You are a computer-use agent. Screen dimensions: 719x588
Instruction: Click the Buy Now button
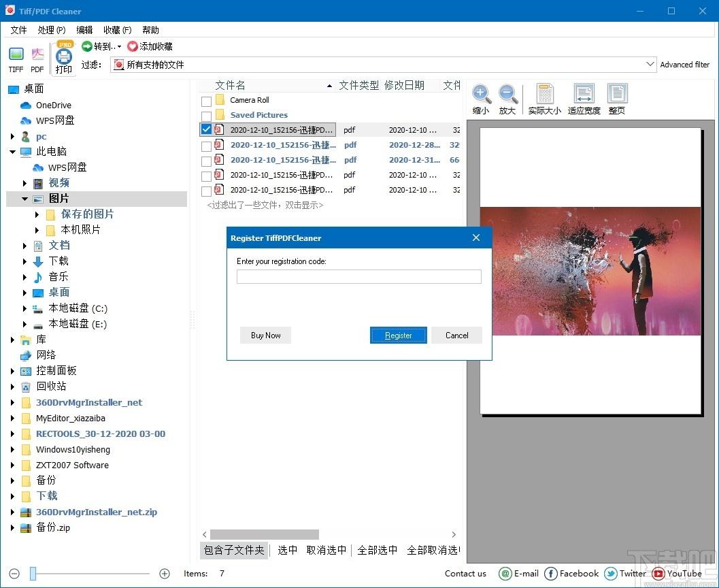[x=265, y=336]
